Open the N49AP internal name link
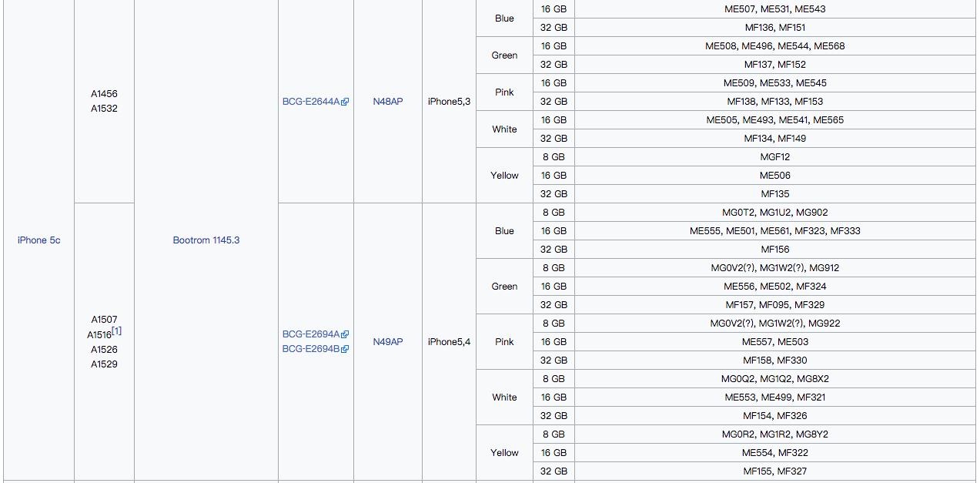980x483 pixels. [387, 342]
